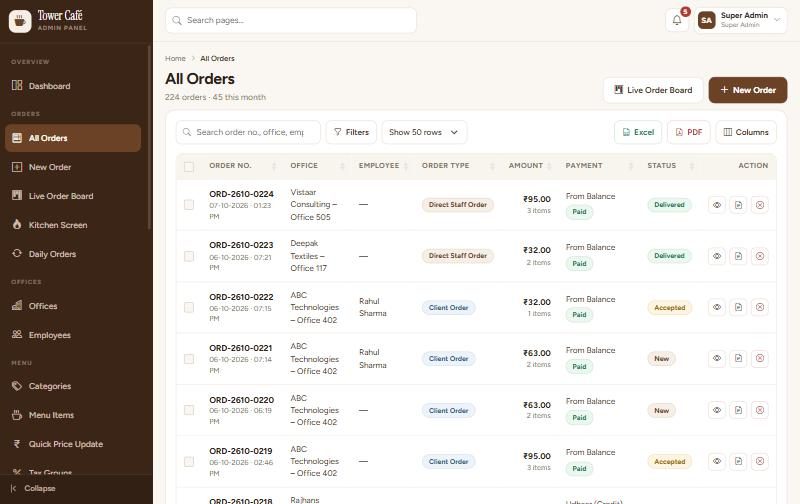Viewport: 800px width, 504px height.
Task: Open the Employees page
Action: point(73,335)
